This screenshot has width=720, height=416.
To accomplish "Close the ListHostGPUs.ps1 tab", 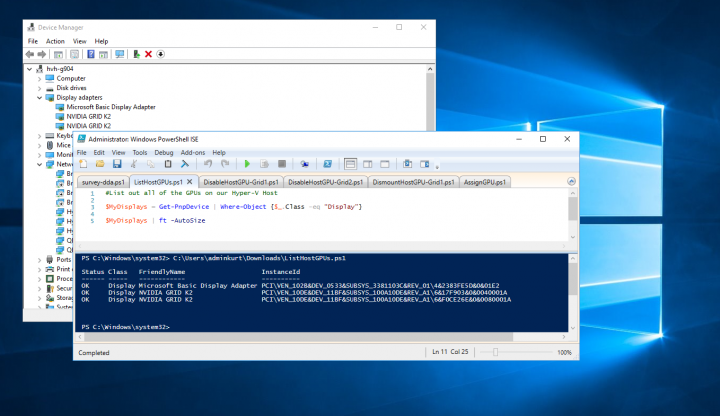I will click(x=190, y=182).
